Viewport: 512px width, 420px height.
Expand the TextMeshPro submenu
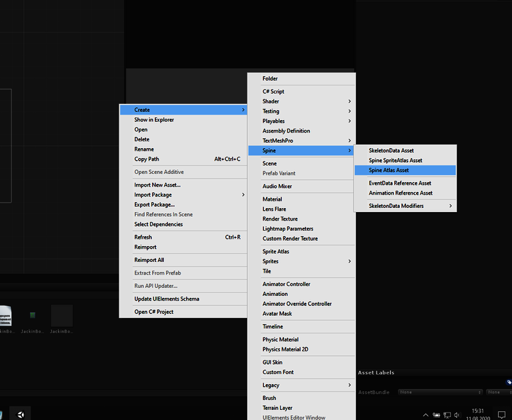(x=301, y=141)
